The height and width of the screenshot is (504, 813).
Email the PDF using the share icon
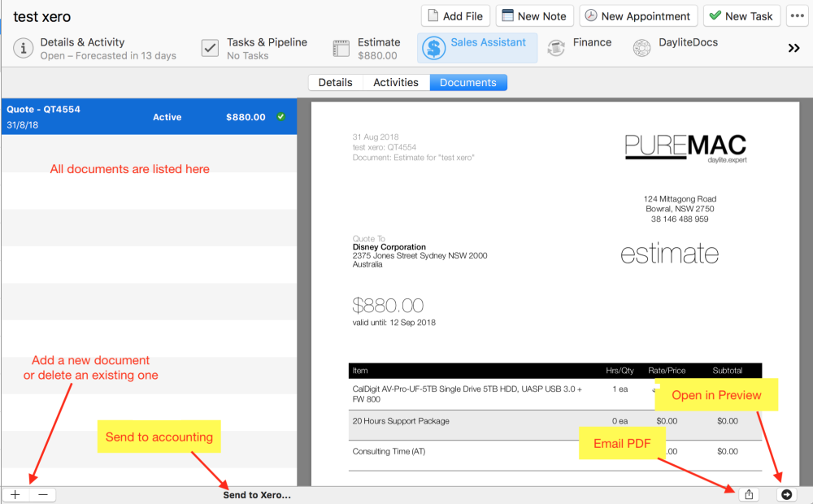(748, 494)
